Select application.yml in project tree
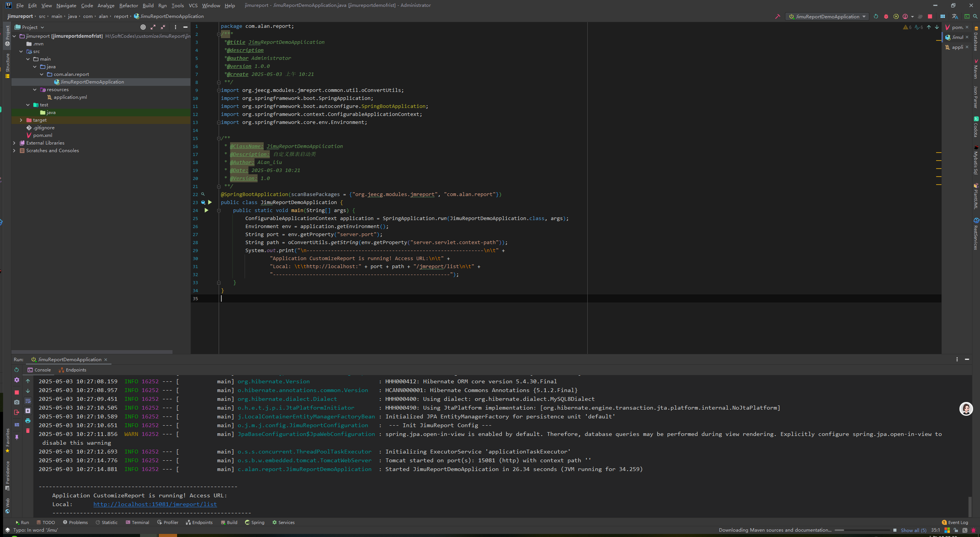 [x=70, y=97]
